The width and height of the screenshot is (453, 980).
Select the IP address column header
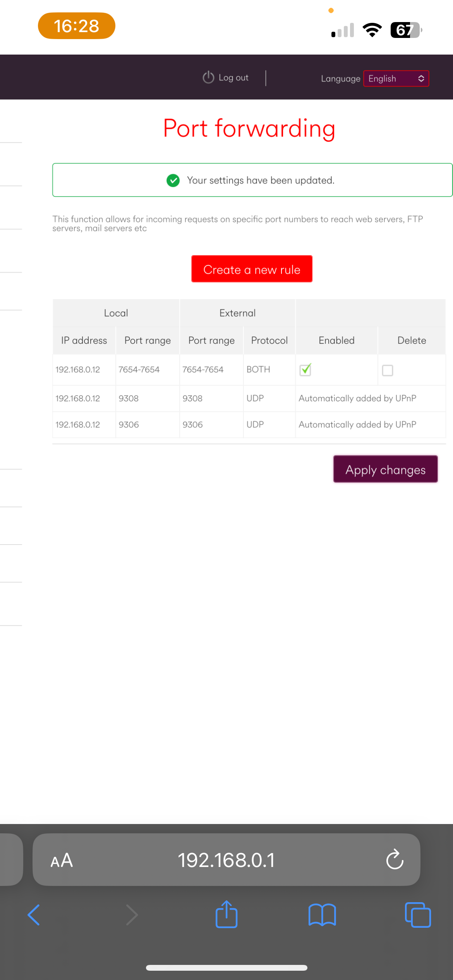tap(84, 341)
